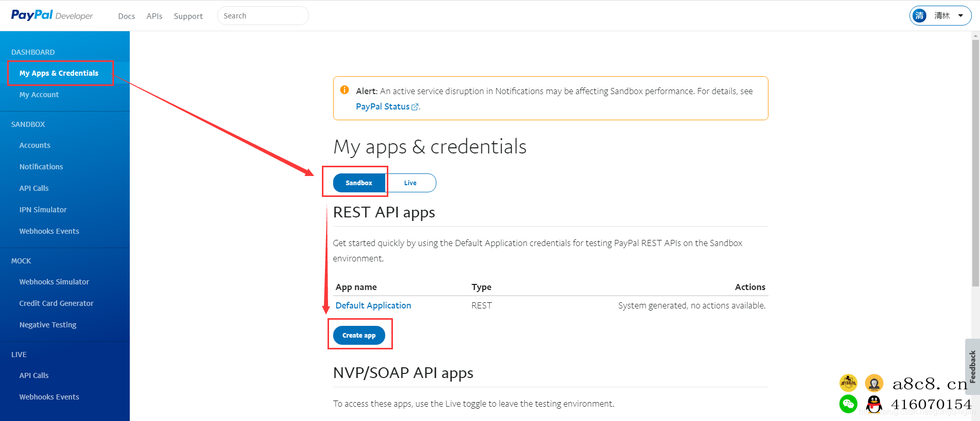Click the orange alert info icon
This screenshot has width=980, height=421.
(344, 90)
